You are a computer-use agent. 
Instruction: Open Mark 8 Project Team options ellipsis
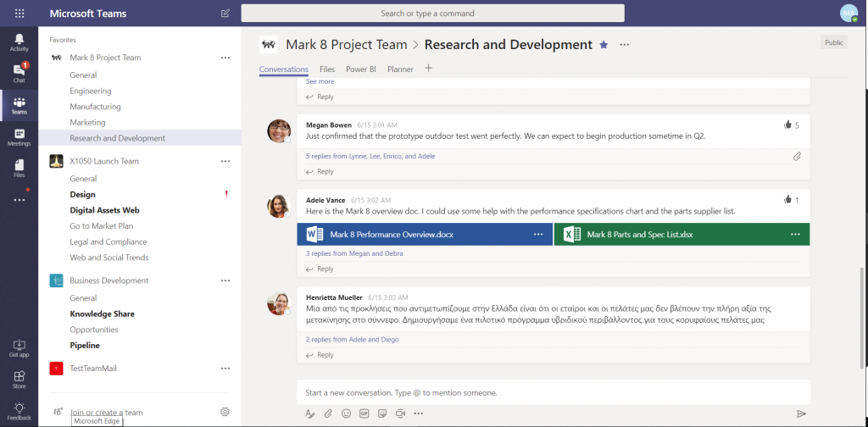pyautogui.click(x=225, y=58)
